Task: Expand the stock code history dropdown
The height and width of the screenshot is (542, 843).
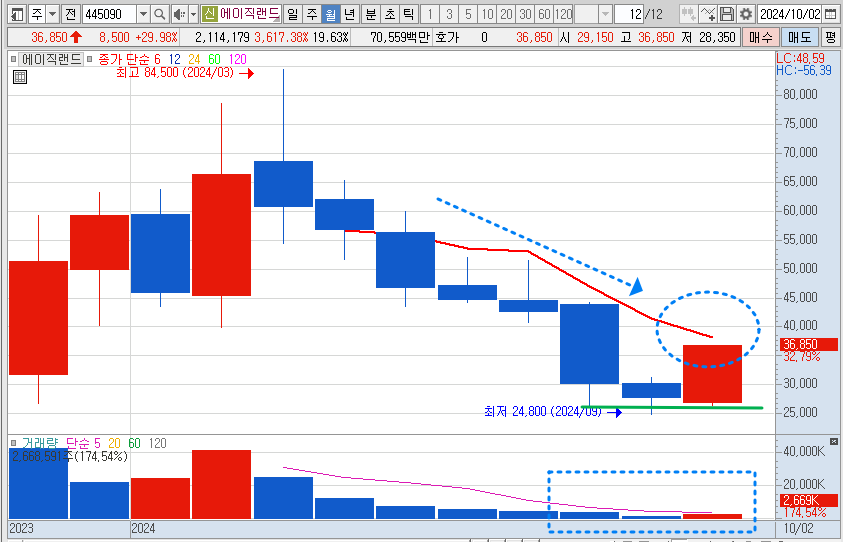Action: point(144,14)
